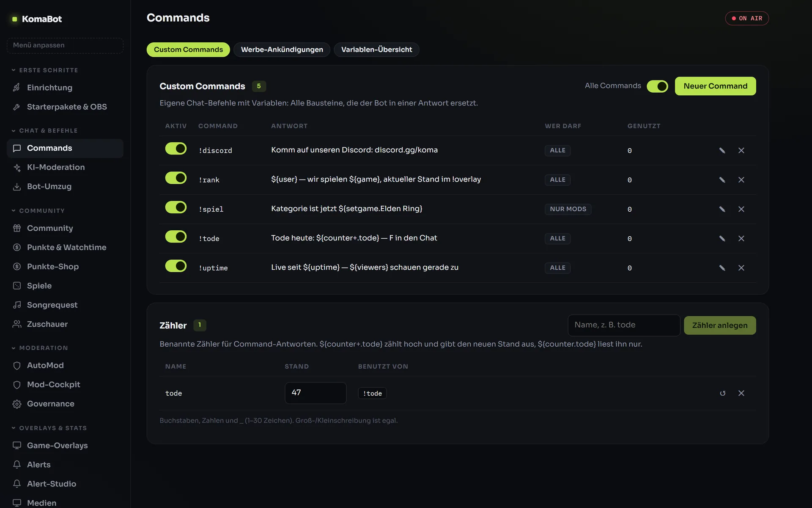
Task: Click Zähler anlegen button
Action: [720, 326]
